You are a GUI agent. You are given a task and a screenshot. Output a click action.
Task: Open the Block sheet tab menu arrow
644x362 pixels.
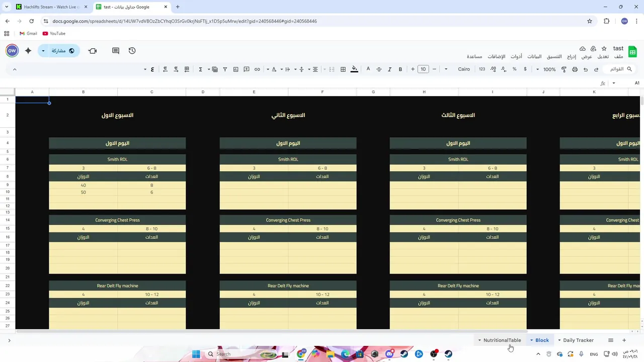coord(531,340)
